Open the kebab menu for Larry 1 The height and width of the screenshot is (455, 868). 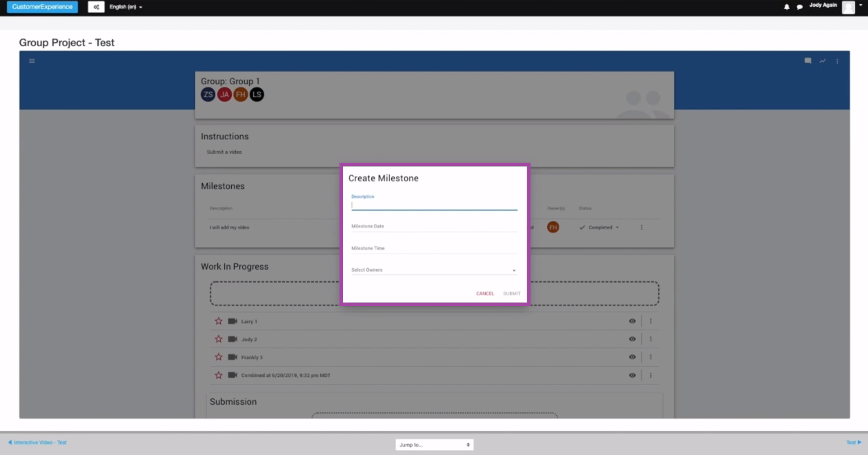pyautogui.click(x=651, y=321)
